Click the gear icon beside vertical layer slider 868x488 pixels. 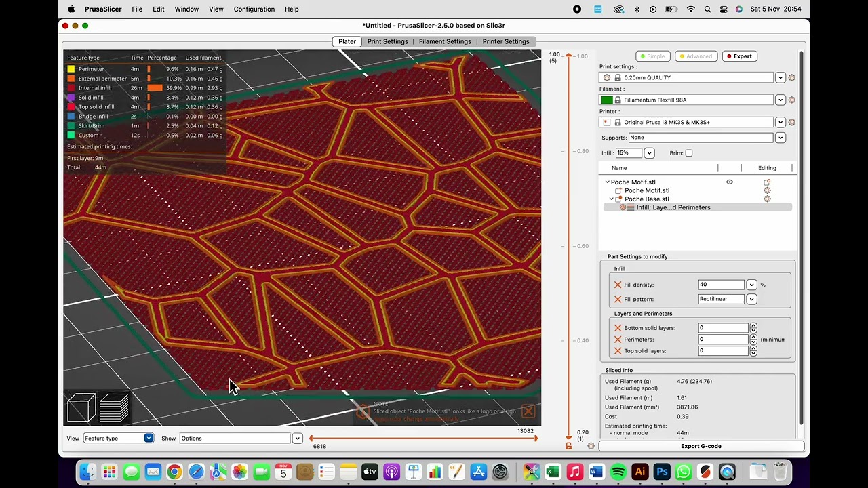coord(591,445)
